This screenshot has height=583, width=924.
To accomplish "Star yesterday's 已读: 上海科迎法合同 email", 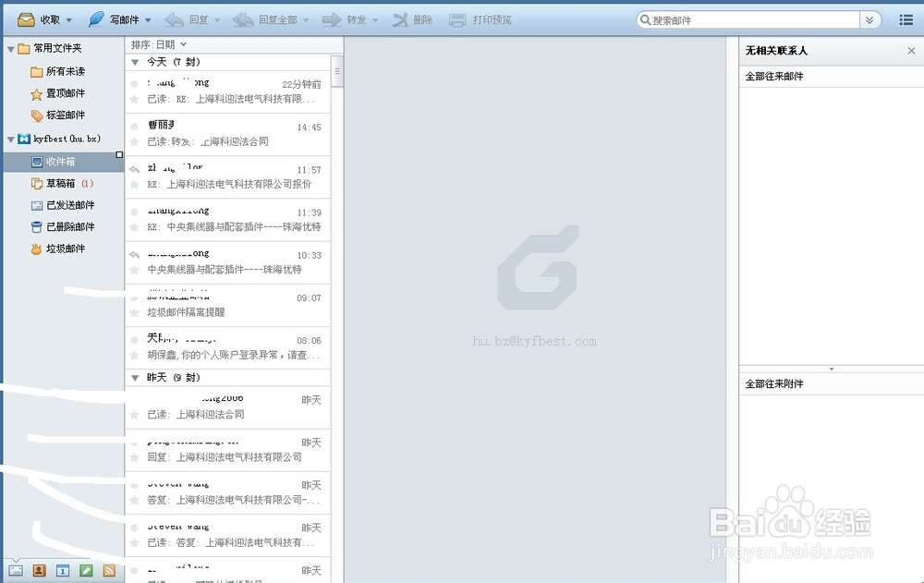I will [x=134, y=415].
